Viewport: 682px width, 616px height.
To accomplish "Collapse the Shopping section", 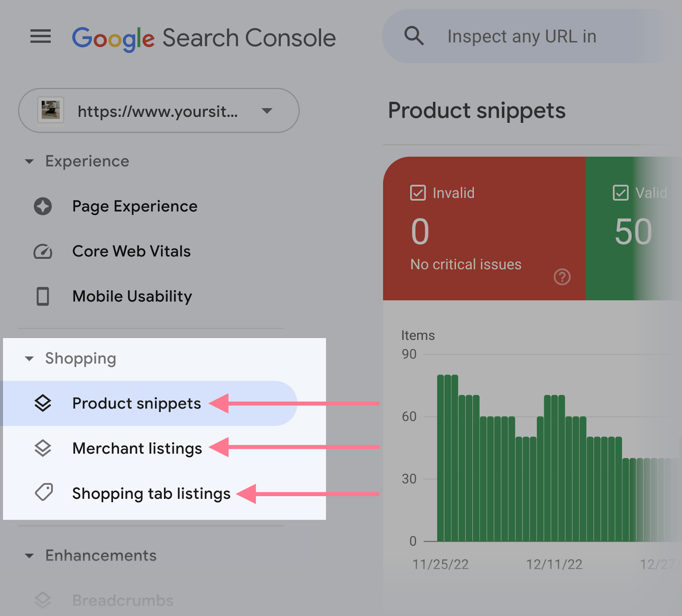I will point(29,359).
